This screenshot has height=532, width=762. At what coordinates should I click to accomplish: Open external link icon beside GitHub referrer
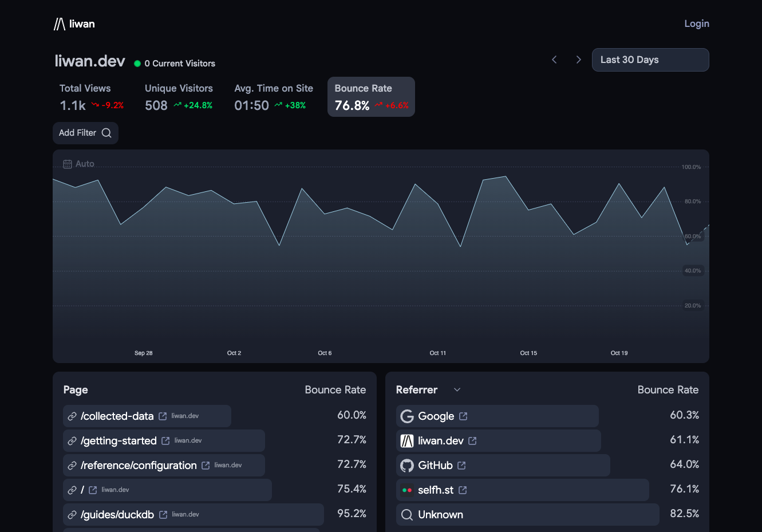[461, 466]
